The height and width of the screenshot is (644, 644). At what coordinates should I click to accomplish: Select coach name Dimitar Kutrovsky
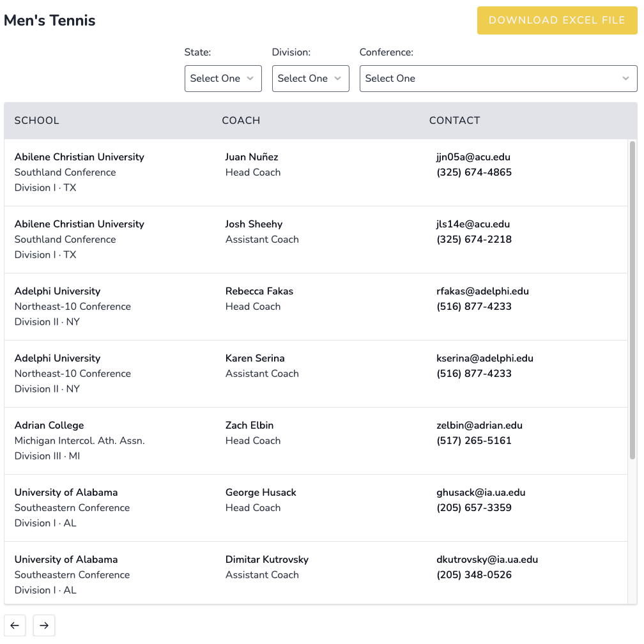(267, 560)
